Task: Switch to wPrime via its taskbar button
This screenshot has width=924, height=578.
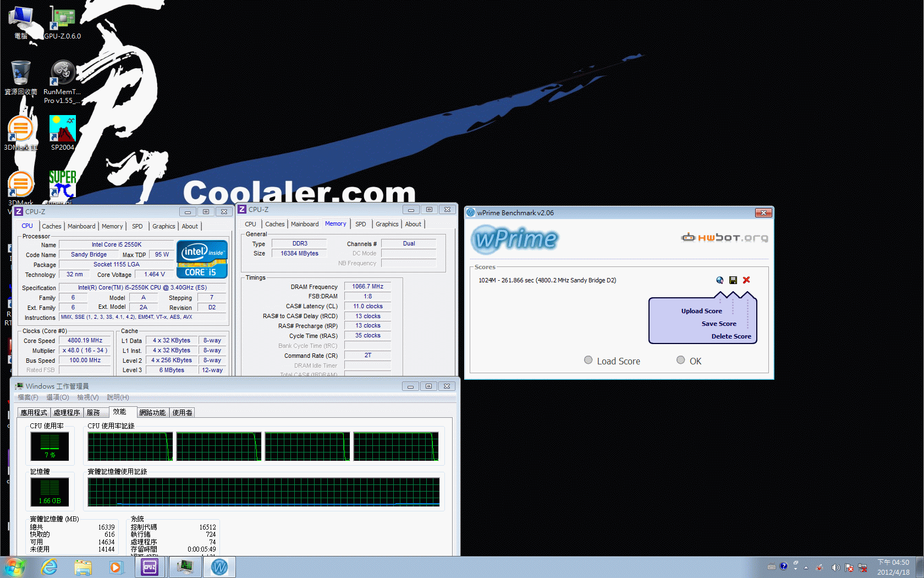Action: point(219,567)
